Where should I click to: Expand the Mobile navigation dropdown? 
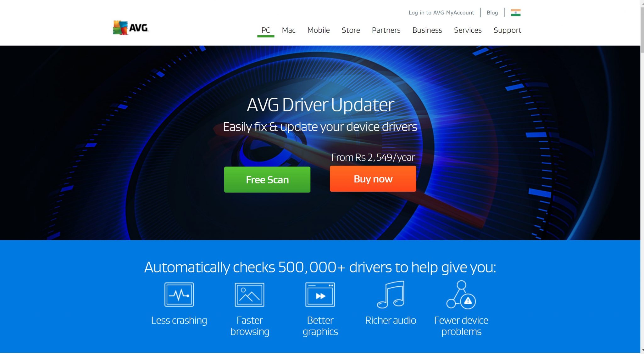318,30
